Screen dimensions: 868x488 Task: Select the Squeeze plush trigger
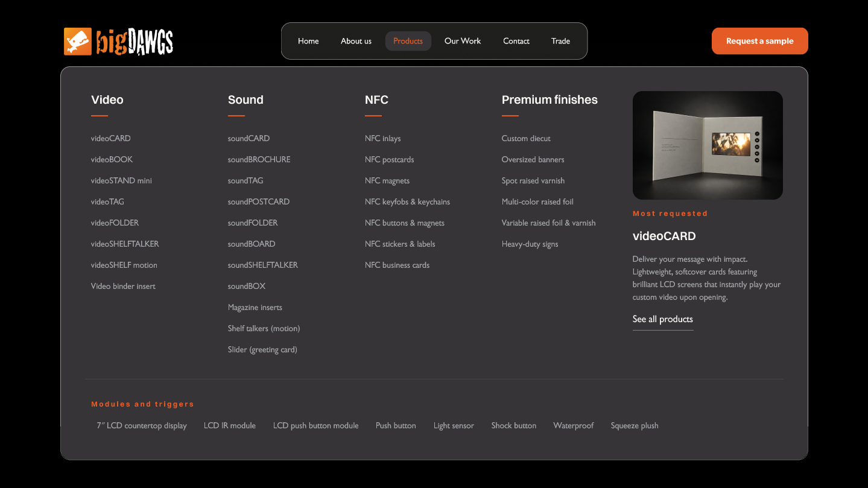point(635,426)
